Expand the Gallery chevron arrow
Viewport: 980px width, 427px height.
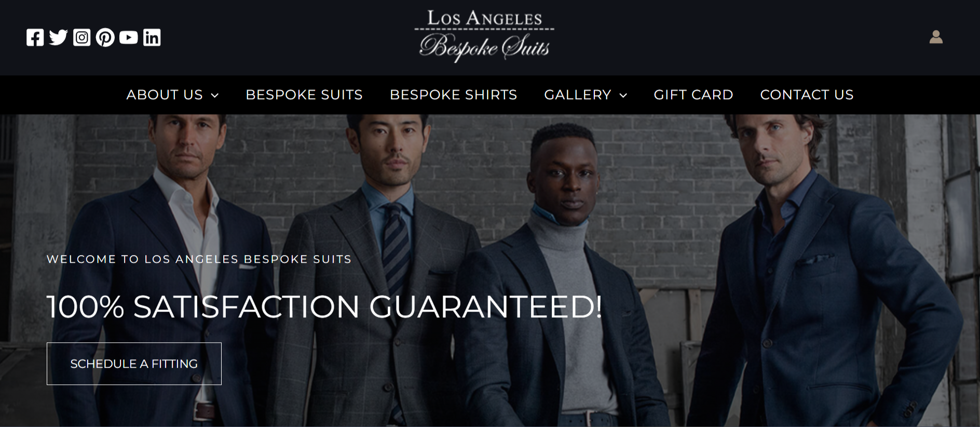[x=623, y=95]
